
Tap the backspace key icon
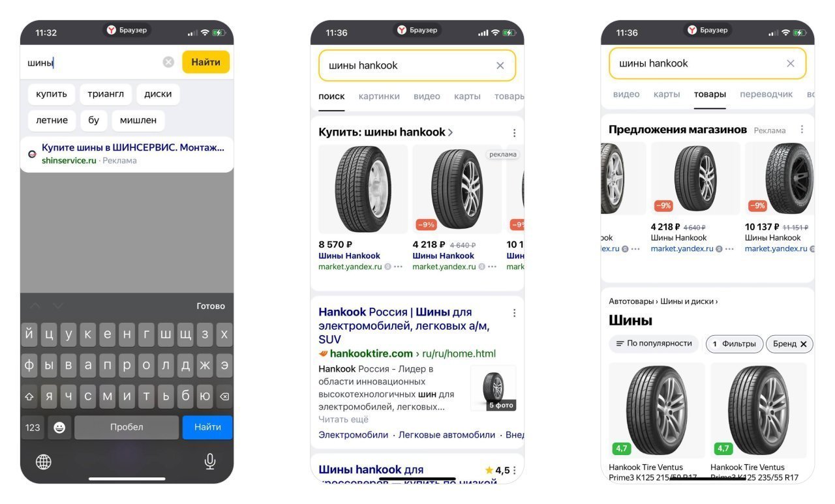point(224,396)
